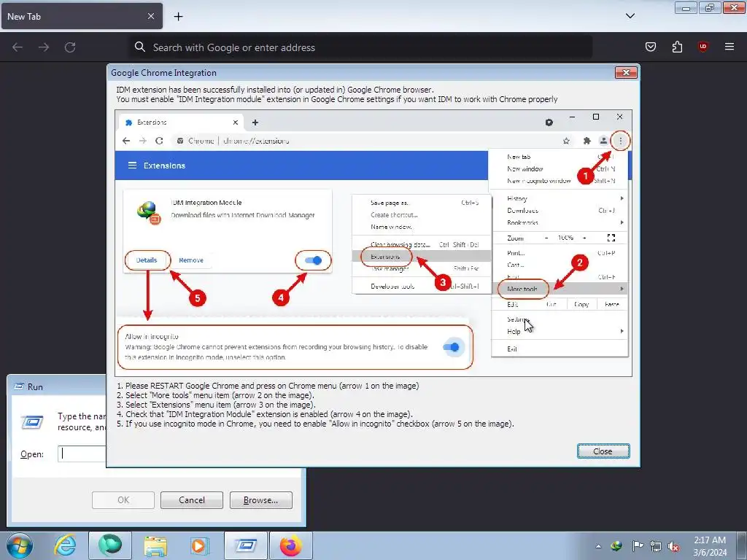This screenshot has width=747, height=560.
Task: Open the clock showing 2:17 AM
Action: 710,546
